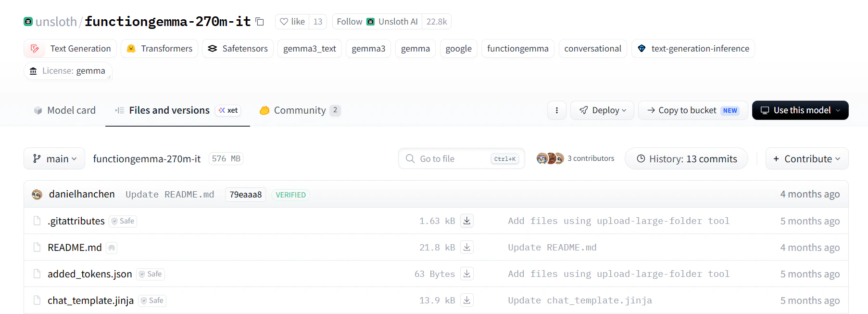Viewport: 868px width, 314px height.
Task: Open README.md row commit message link
Action: point(552,248)
